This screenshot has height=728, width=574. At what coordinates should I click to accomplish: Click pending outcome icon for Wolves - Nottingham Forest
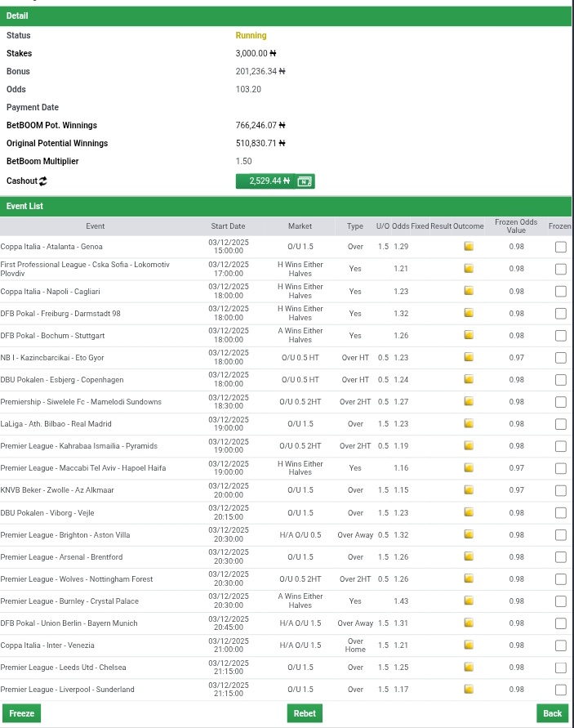469,578
